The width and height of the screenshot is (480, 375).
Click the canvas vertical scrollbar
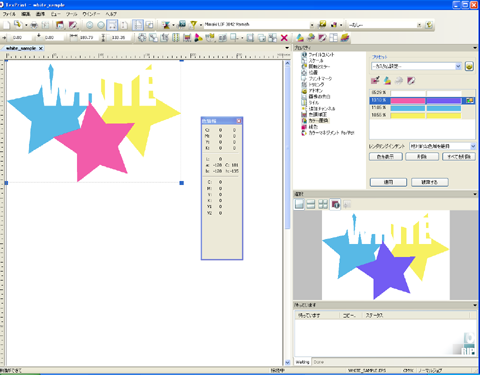point(287,213)
